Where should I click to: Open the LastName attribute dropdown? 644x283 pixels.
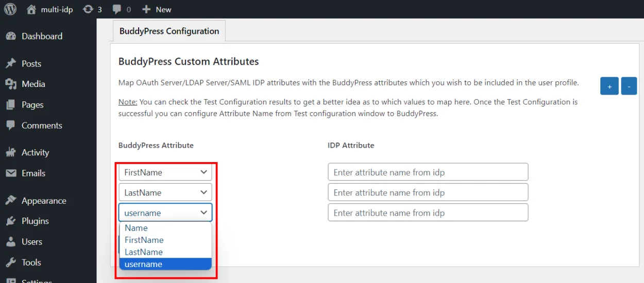coord(165,192)
